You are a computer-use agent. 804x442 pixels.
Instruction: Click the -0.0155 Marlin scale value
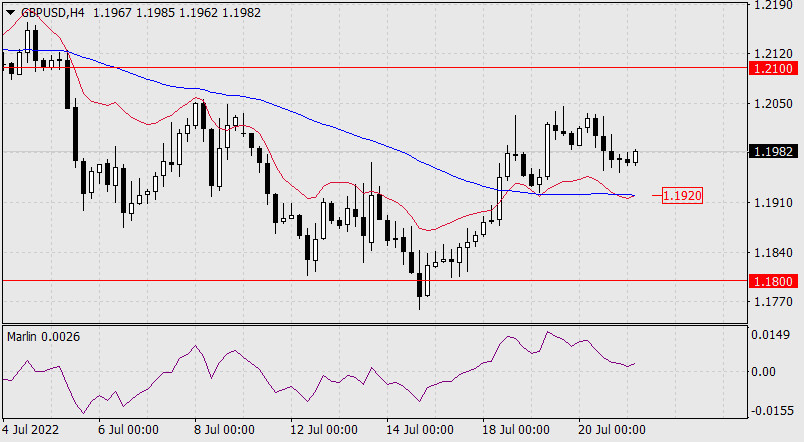pyautogui.click(x=772, y=411)
